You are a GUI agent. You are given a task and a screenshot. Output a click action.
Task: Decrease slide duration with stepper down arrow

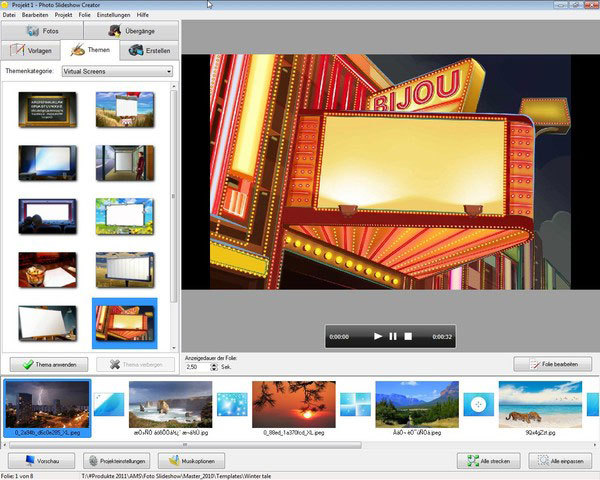(214, 369)
